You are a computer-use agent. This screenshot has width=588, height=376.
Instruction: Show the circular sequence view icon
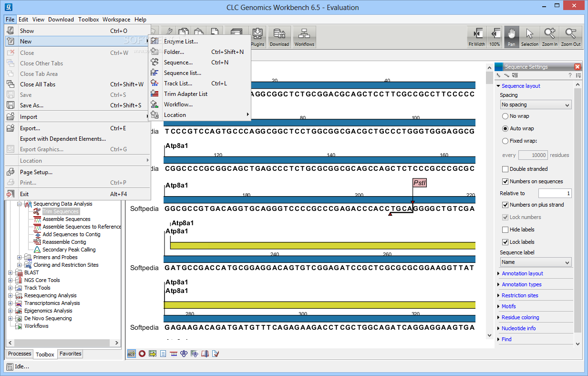[x=142, y=354]
